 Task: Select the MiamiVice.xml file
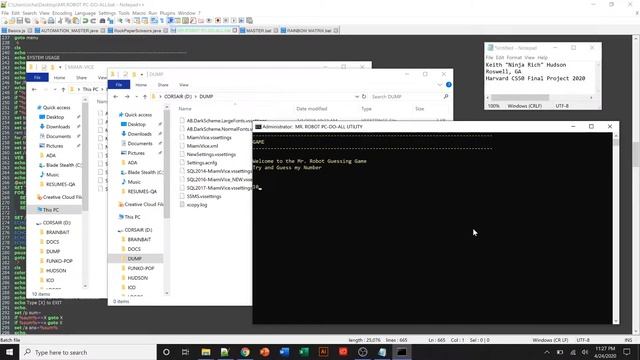tap(202, 146)
